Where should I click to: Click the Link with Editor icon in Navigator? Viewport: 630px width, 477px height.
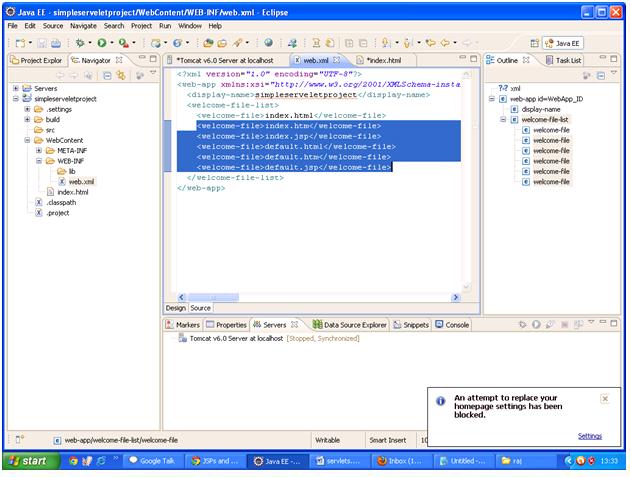121,75
